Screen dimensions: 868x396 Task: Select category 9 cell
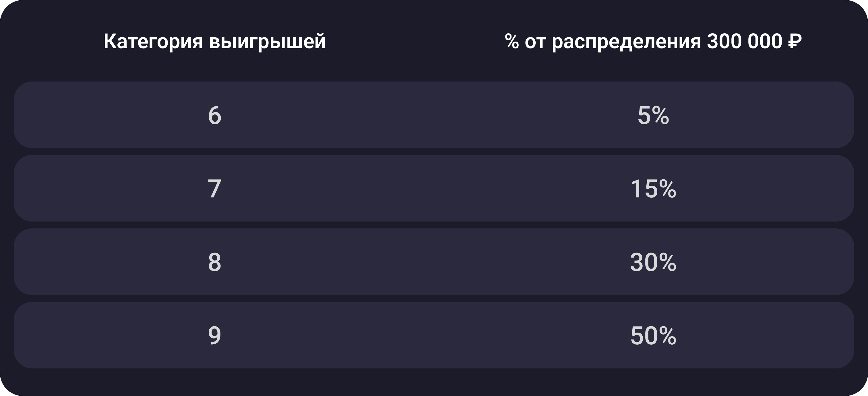(x=215, y=335)
